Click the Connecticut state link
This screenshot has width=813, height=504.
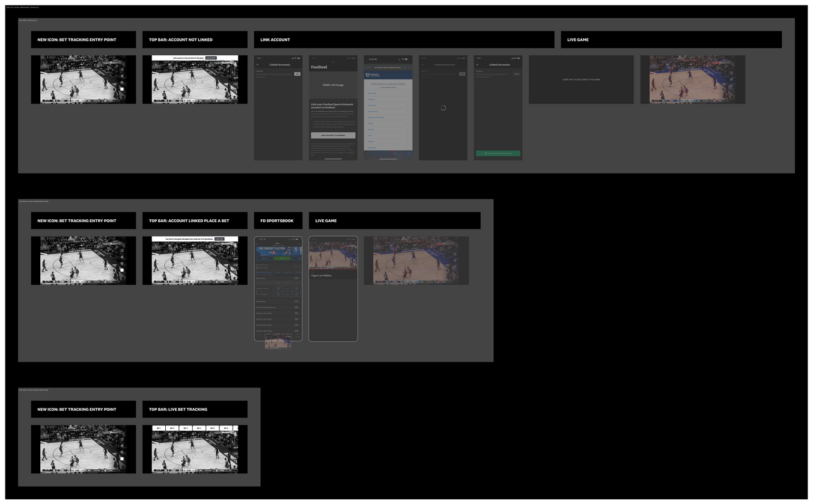point(373,111)
